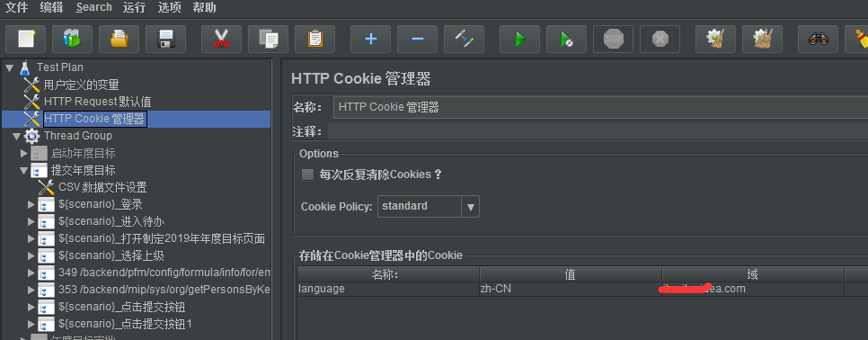868x340 pixels.
Task: Click the language cookie name cell
Action: pos(388,289)
